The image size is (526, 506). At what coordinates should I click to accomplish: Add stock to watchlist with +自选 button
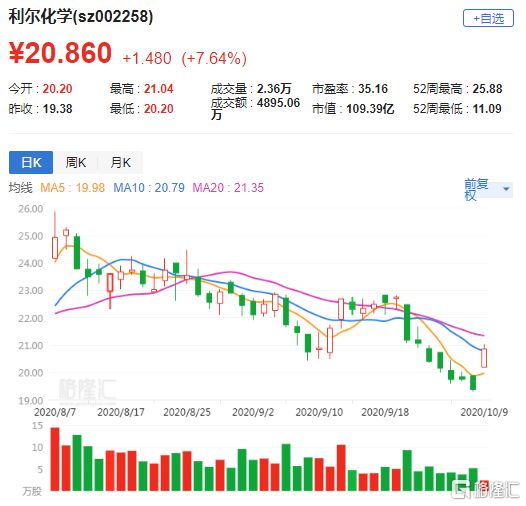[x=488, y=18]
